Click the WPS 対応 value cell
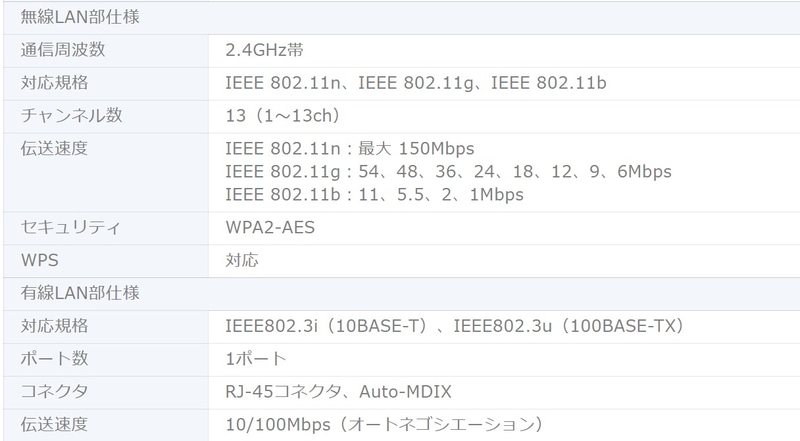800x441 pixels. [x=243, y=260]
